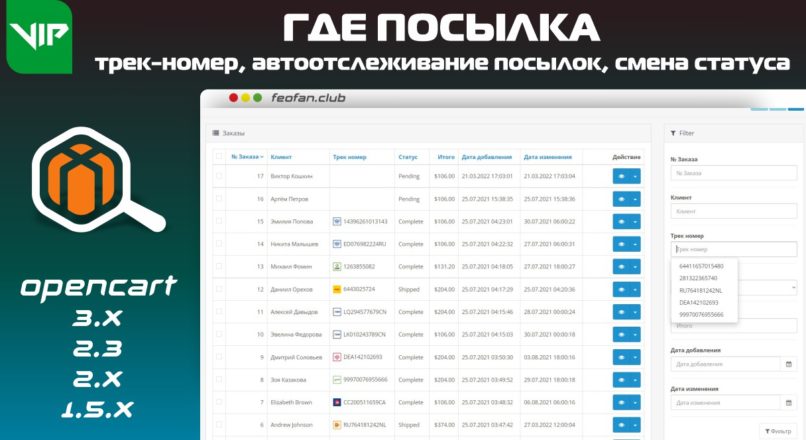Click pink carrier icon beside DEA142102693 in table
Screen dimensions: 806x440
click(337, 357)
